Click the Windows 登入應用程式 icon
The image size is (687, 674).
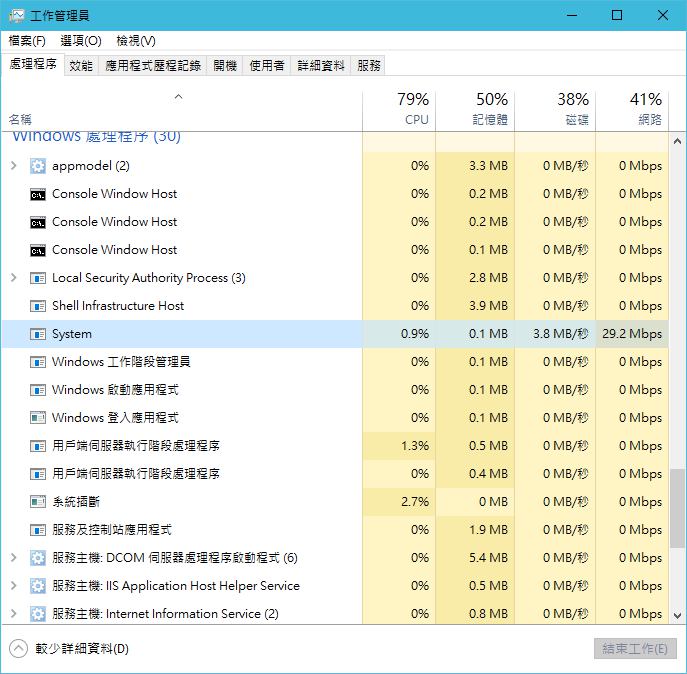tap(38, 418)
